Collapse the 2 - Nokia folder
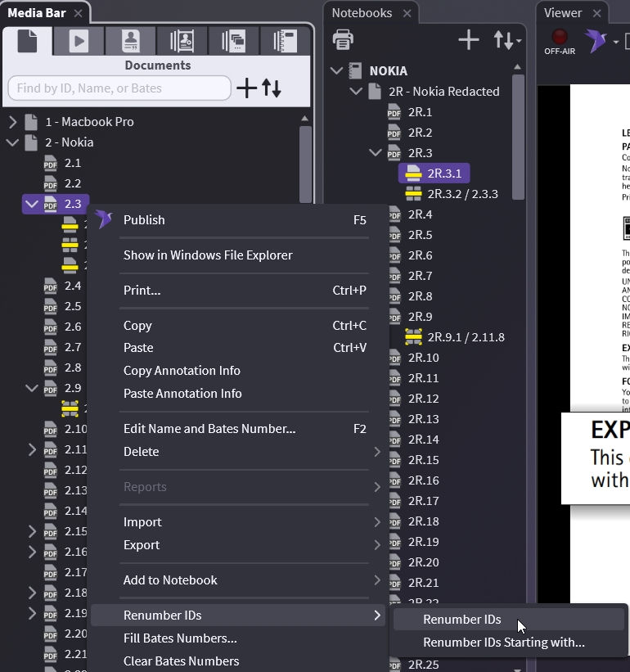 pos(12,142)
